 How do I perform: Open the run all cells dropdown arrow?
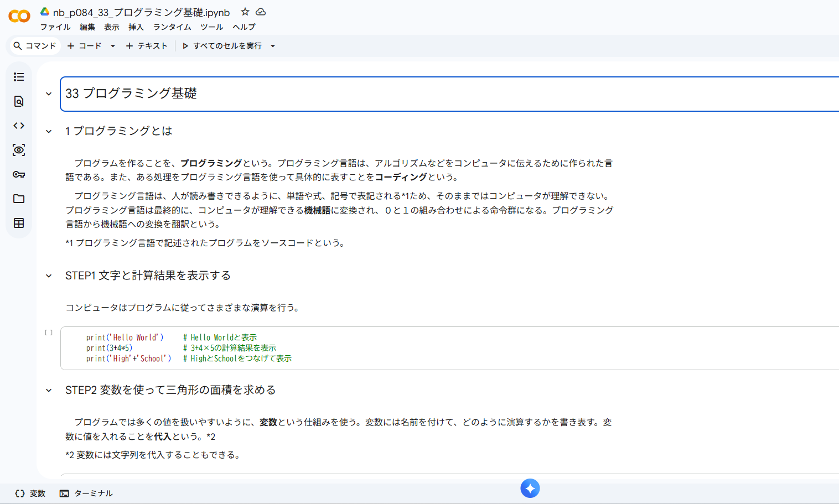click(273, 46)
